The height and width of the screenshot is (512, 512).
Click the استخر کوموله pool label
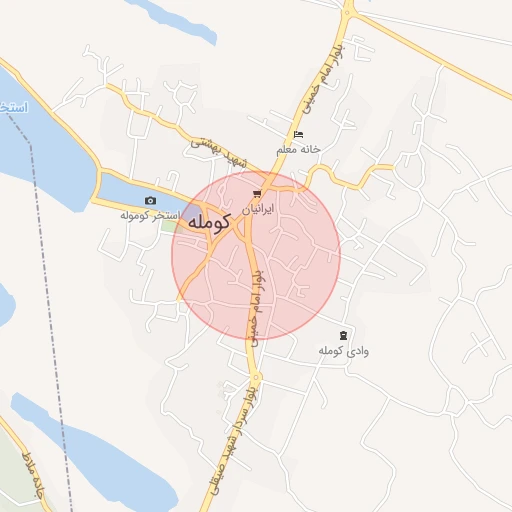coord(150,215)
